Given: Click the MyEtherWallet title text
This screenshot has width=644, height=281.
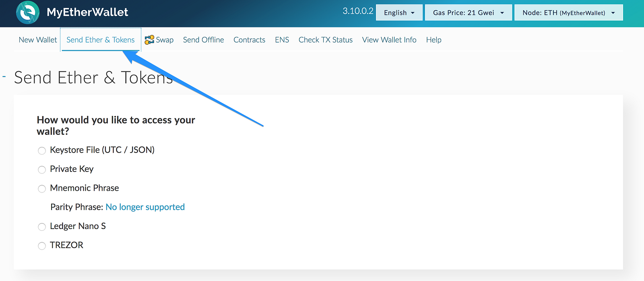Looking at the screenshot, I should click(87, 12).
